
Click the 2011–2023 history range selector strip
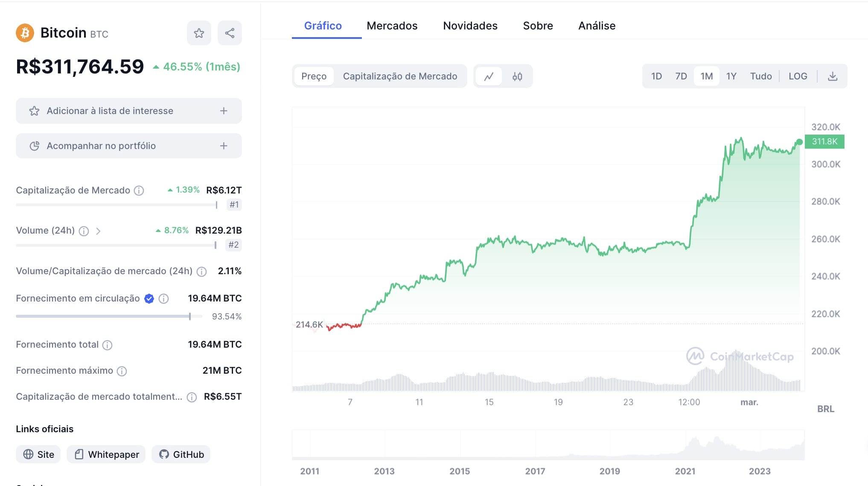pyautogui.click(x=548, y=445)
